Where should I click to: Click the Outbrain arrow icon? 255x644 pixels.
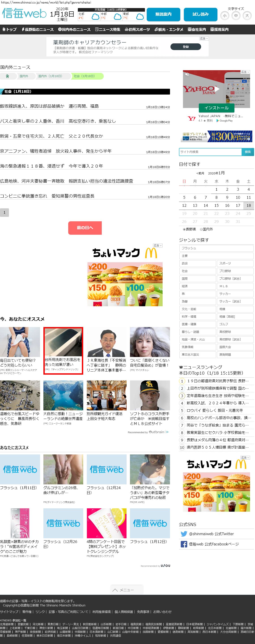[167, 432]
